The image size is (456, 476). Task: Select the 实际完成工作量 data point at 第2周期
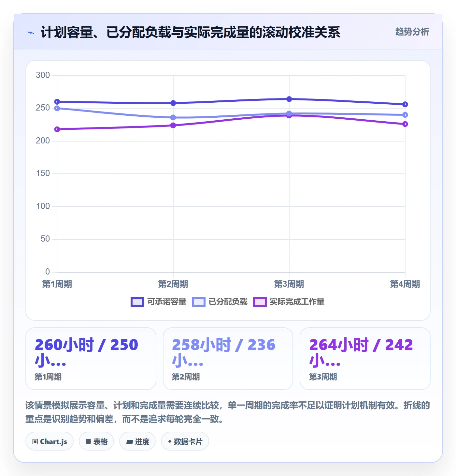[x=173, y=125]
